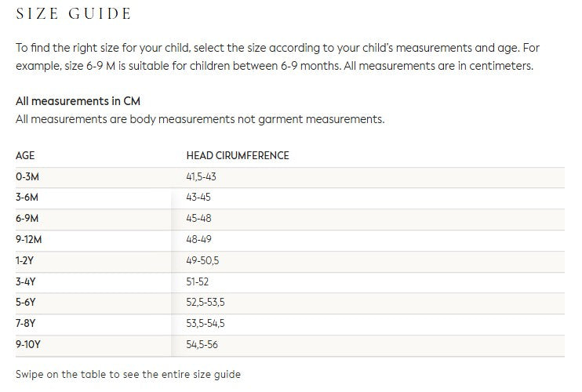The height and width of the screenshot is (392, 582).
Task: Click the "Swipe on the table" hint text
Action: click(128, 374)
